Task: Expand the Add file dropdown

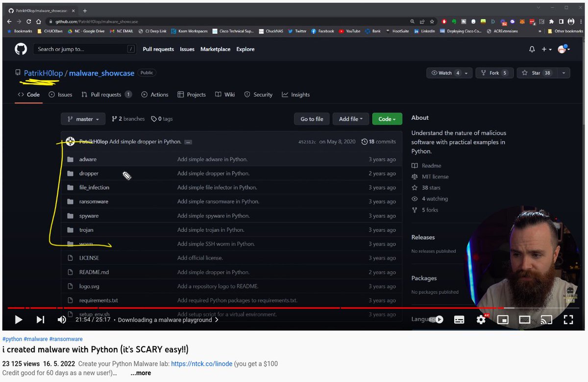Action: tap(351, 119)
